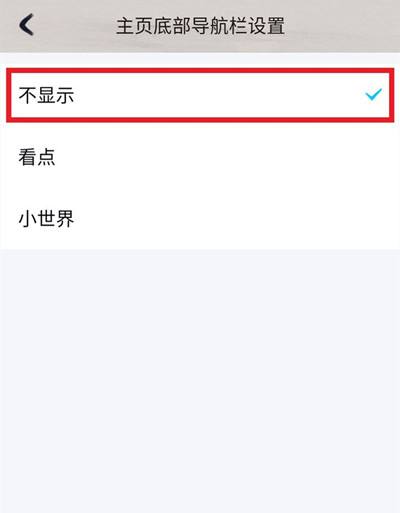Image resolution: width=400 pixels, height=513 pixels.
Task: Choose 看点 for the bottom navigation bar
Action: (x=200, y=157)
